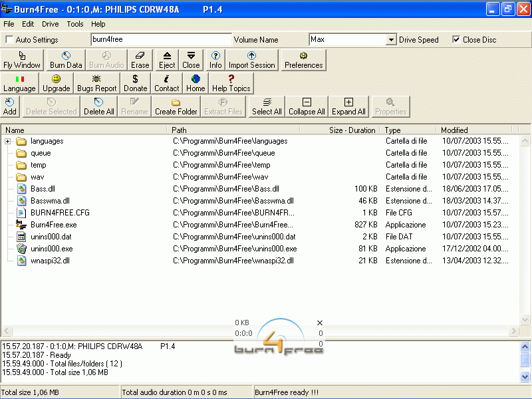
Task: Start Burn Data toolbar action
Action: [66, 60]
